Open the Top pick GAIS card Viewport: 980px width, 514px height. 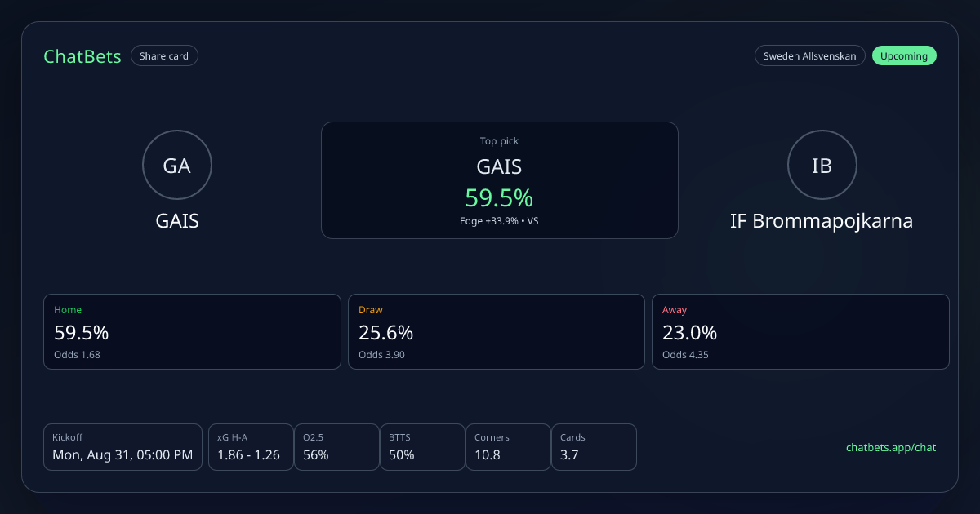click(500, 180)
